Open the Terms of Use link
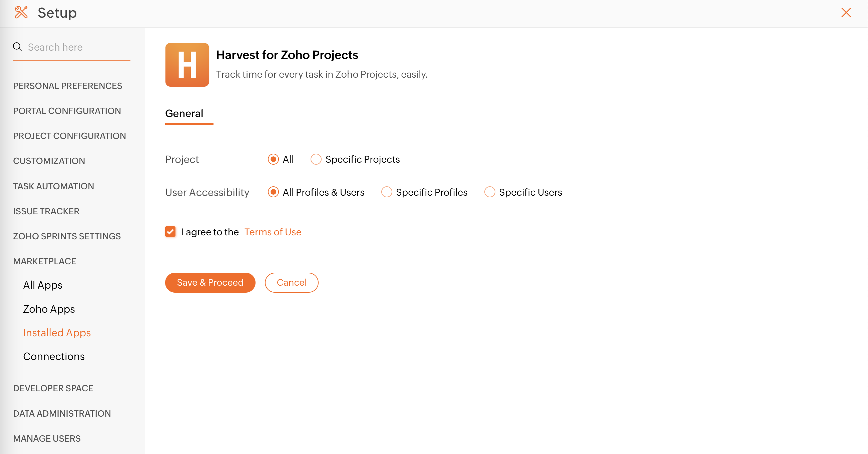868x454 pixels. click(x=273, y=232)
